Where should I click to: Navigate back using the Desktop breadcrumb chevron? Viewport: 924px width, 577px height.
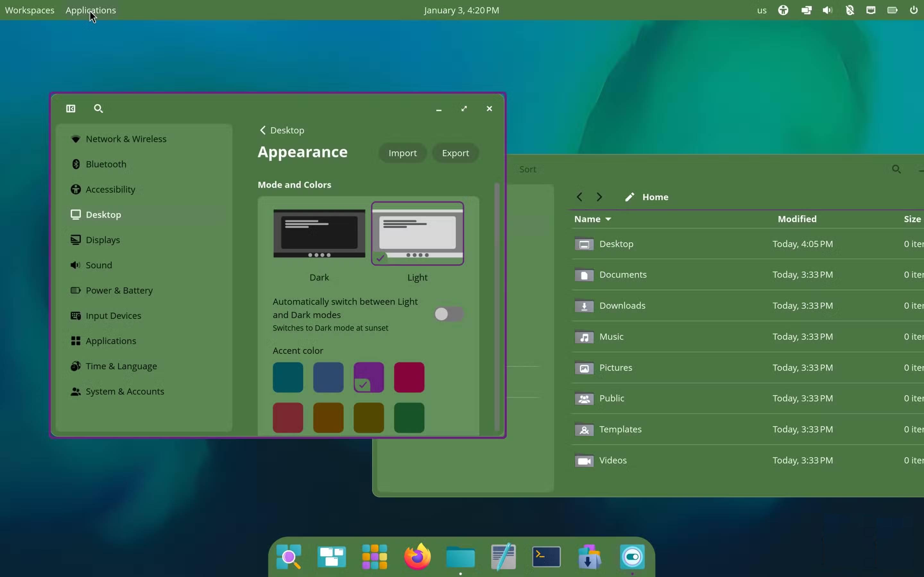(x=263, y=130)
